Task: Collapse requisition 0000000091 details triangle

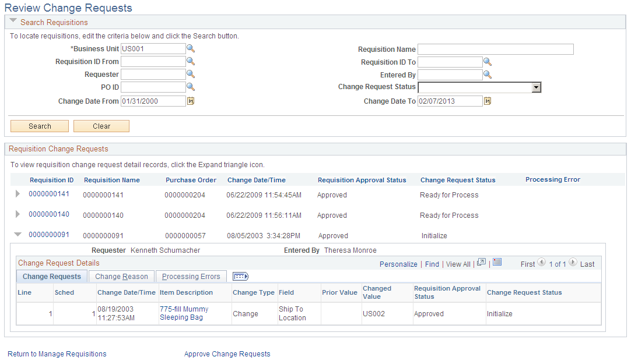Action: coord(17,234)
